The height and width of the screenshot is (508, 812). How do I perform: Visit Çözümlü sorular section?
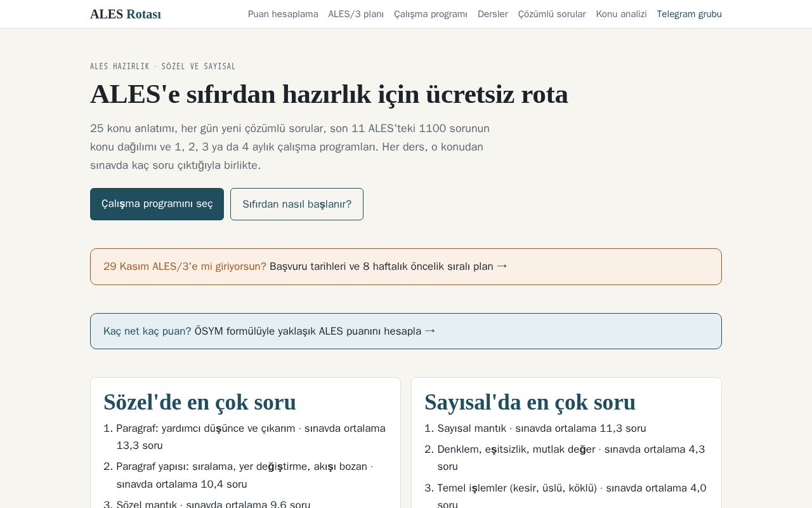point(552,14)
